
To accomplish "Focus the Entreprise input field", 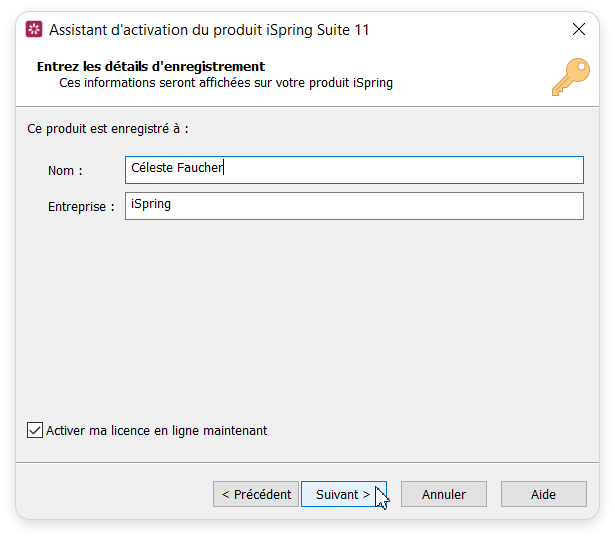I will pyautogui.click(x=400, y=206).
